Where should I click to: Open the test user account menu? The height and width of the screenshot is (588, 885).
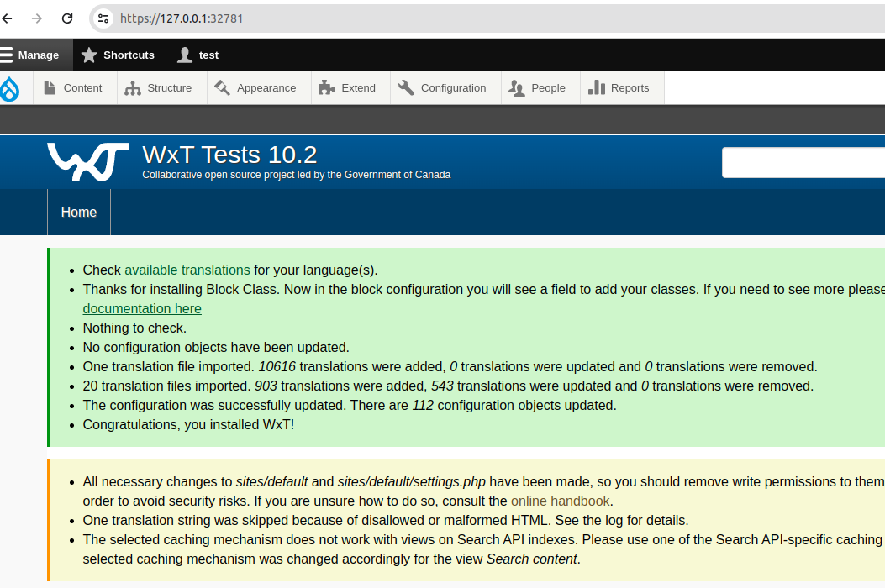click(x=198, y=55)
